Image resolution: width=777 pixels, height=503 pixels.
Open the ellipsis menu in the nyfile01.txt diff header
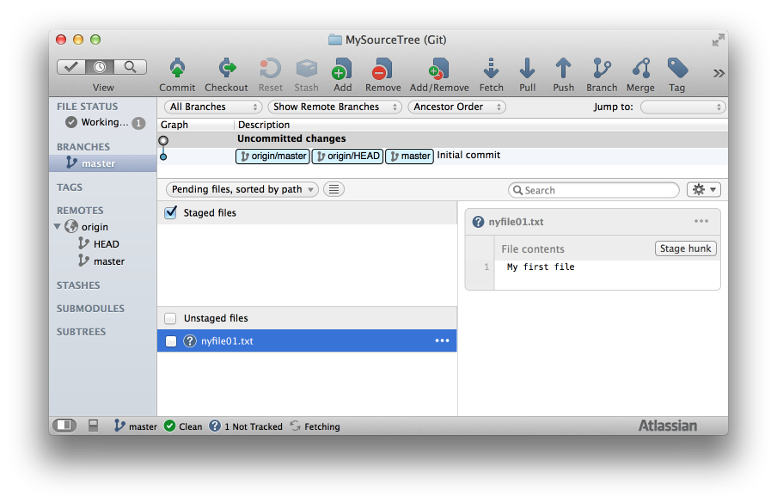point(701,221)
